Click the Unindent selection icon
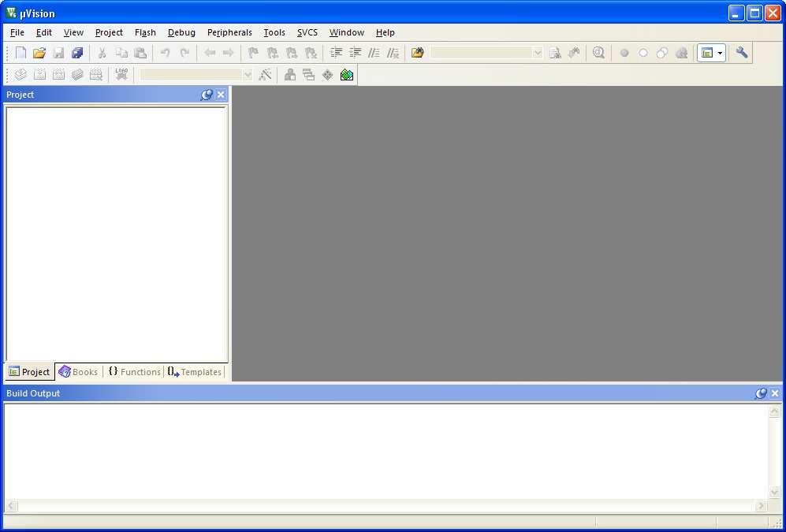 click(355, 53)
